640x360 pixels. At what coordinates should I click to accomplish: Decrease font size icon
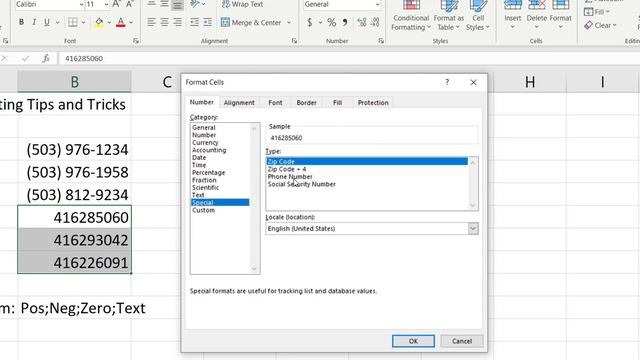click(x=129, y=4)
